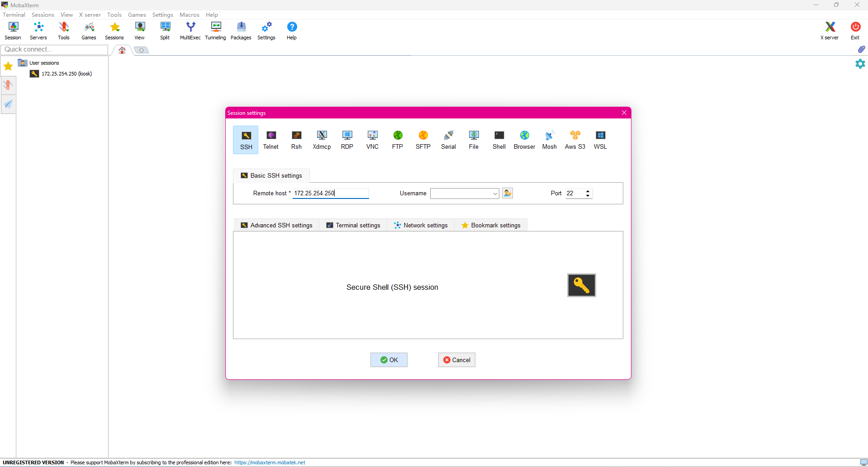Choose the VNC session type
The height and width of the screenshot is (467, 868).
pos(372,140)
